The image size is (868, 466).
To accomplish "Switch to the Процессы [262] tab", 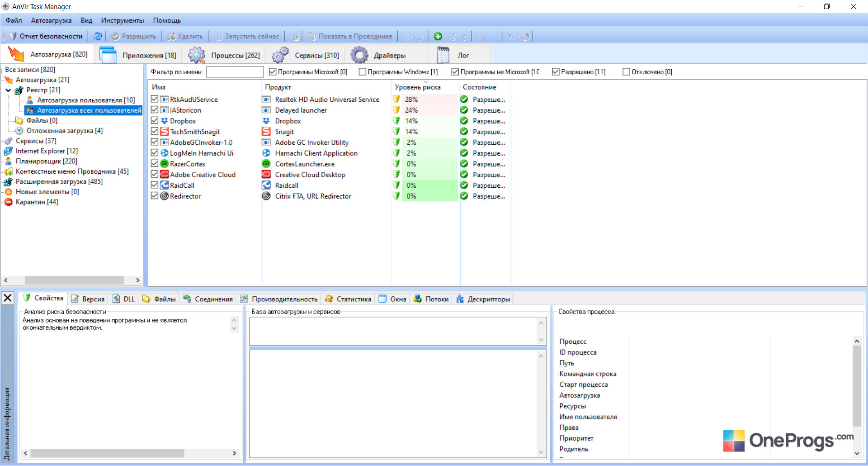I will tap(224, 55).
